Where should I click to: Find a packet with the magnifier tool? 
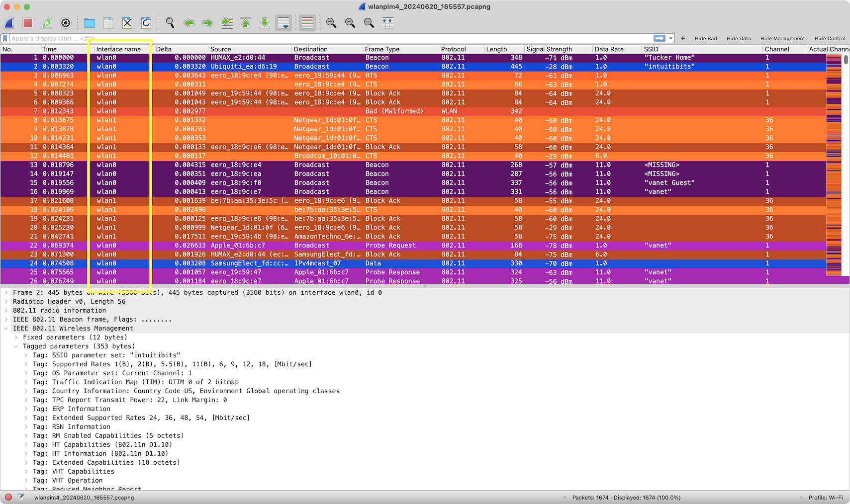click(x=169, y=23)
